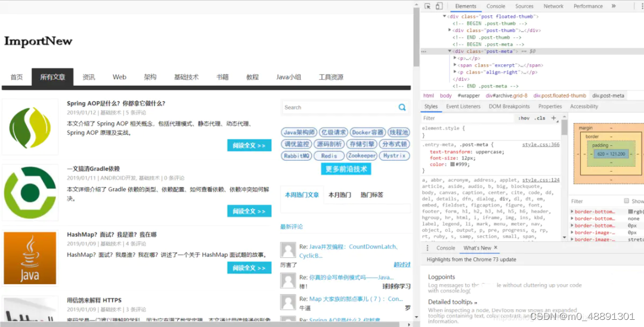
Task: Click avatar beside Java并发编程 comment
Action: pos(288,250)
